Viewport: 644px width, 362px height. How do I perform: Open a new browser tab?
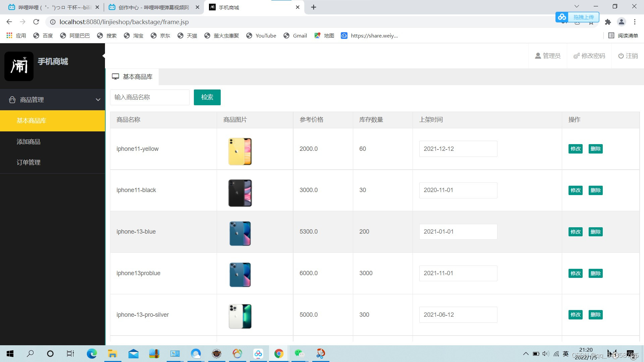pos(314,7)
